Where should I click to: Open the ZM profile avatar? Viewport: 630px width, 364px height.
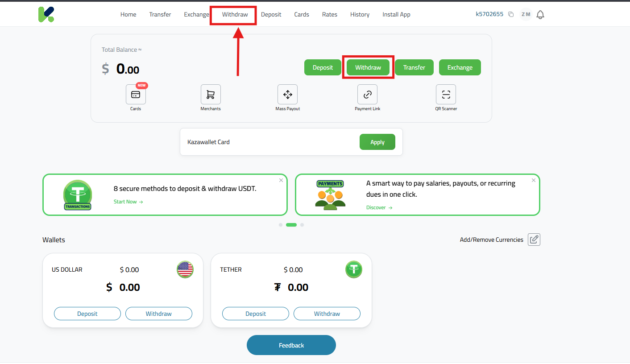pos(526,15)
